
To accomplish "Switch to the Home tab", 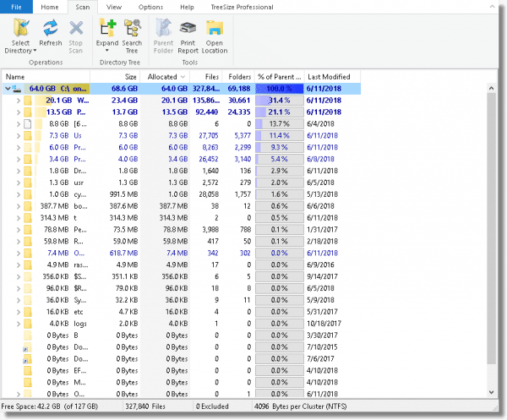I will (x=50, y=7).
